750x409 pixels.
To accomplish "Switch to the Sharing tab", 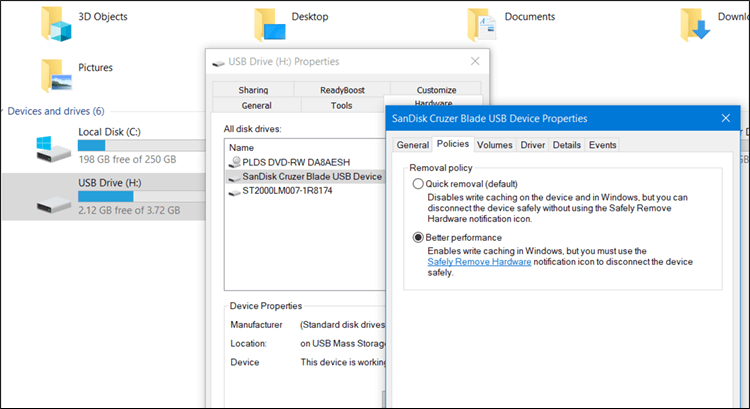I will pyautogui.click(x=253, y=90).
